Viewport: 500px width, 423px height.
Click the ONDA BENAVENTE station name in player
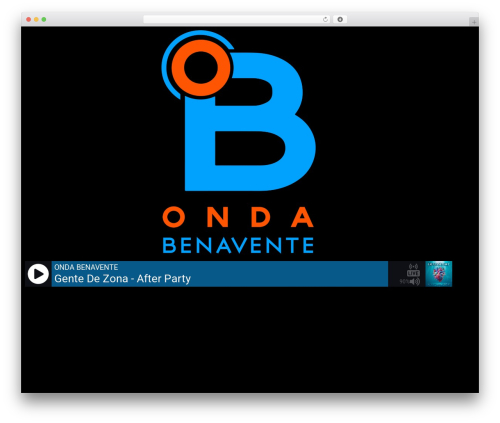[86, 267]
